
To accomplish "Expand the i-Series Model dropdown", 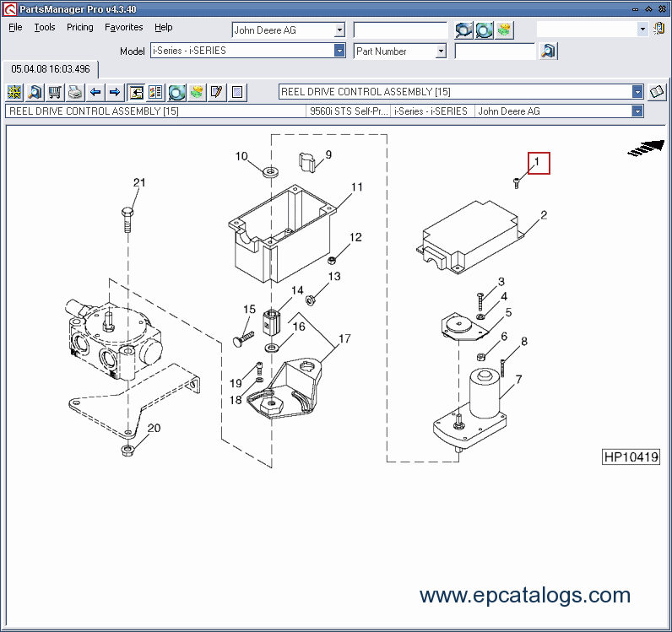I will click(339, 51).
